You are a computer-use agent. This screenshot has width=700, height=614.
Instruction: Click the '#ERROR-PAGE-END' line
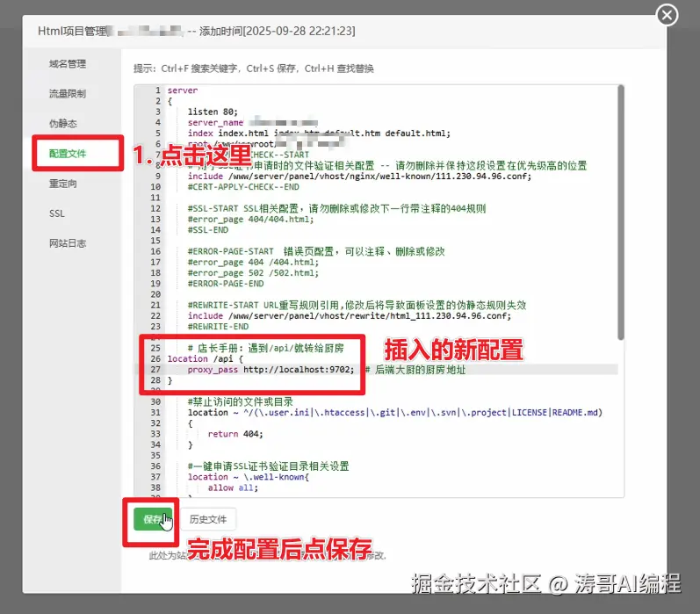click(x=226, y=284)
